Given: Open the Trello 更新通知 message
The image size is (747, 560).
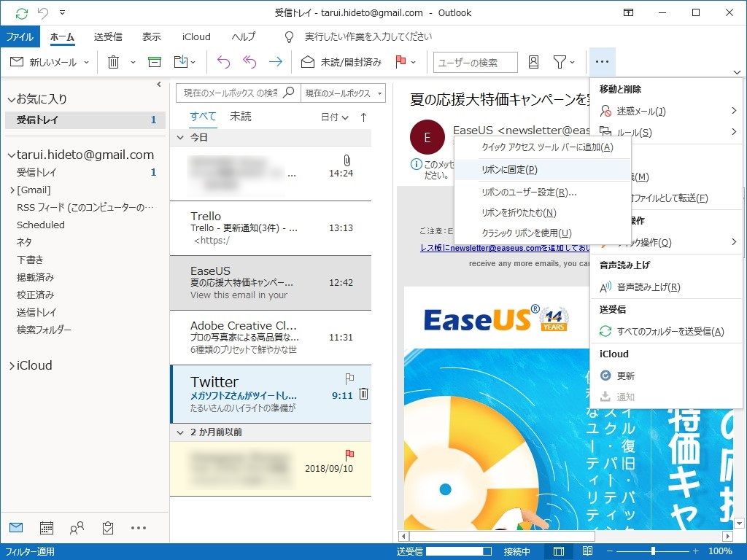Looking at the screenshot, I should pyautogui.click(x=271, y=228).
